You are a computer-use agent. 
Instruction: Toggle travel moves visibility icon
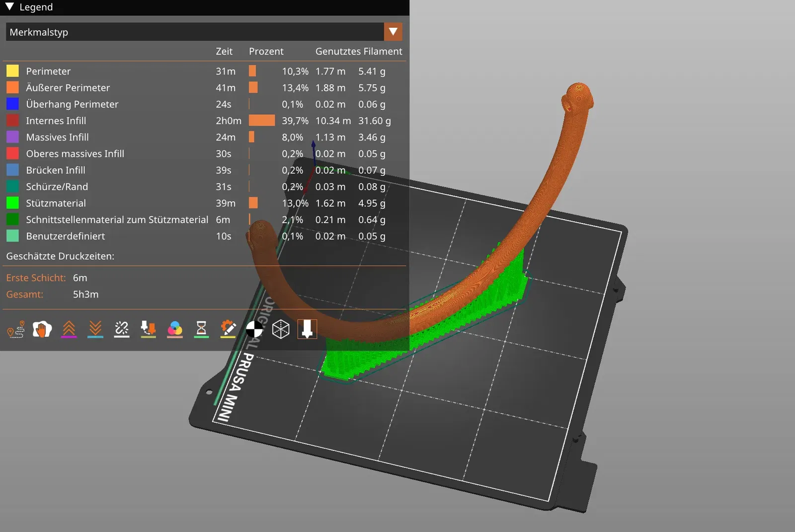tap(16, 329)
